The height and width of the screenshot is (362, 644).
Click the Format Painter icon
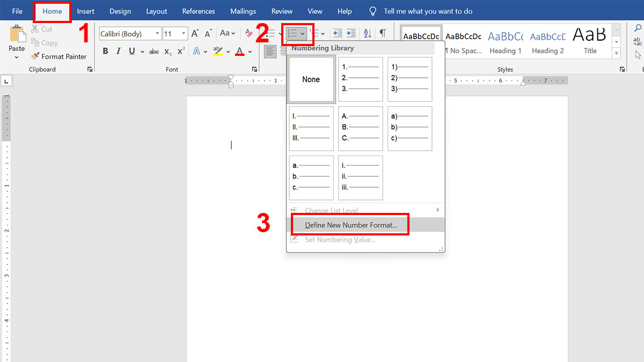35,56
